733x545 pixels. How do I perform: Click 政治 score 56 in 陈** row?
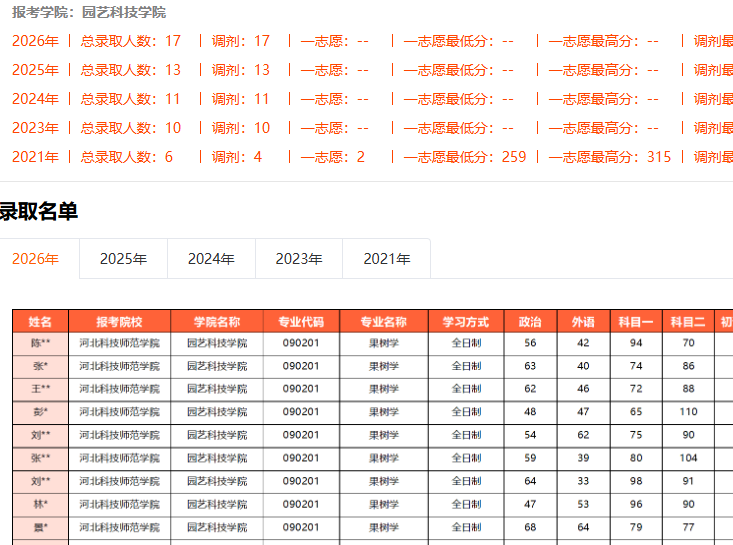tap(530, 343)
